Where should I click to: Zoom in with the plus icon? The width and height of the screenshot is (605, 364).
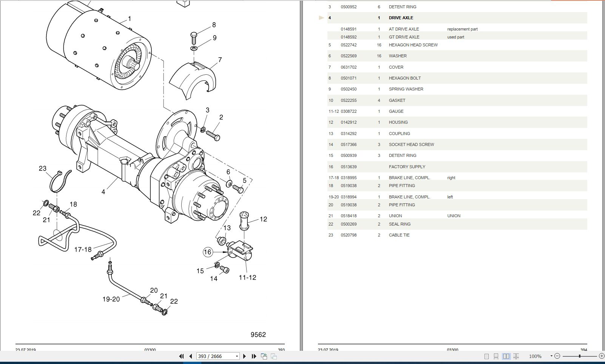(x=602, y=356)
